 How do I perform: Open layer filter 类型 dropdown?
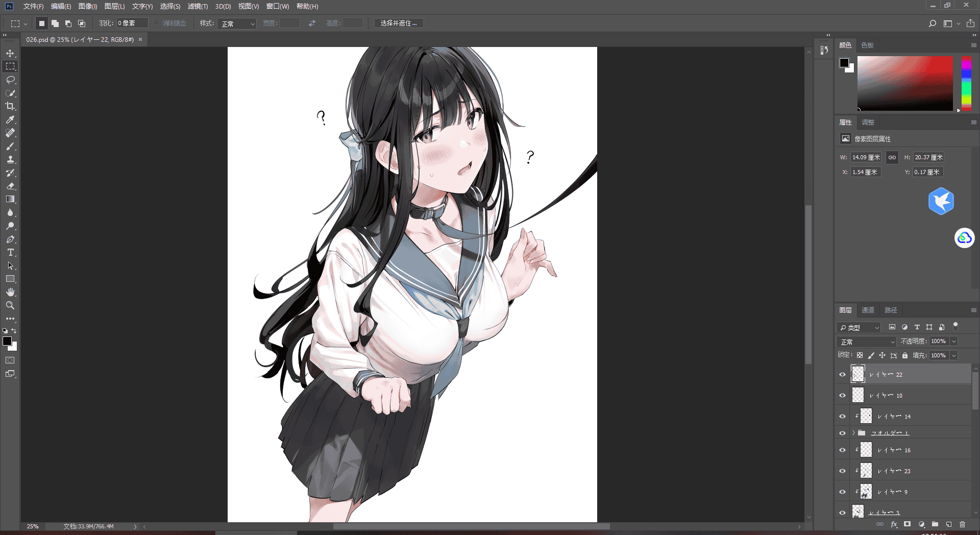click(859, 327)
